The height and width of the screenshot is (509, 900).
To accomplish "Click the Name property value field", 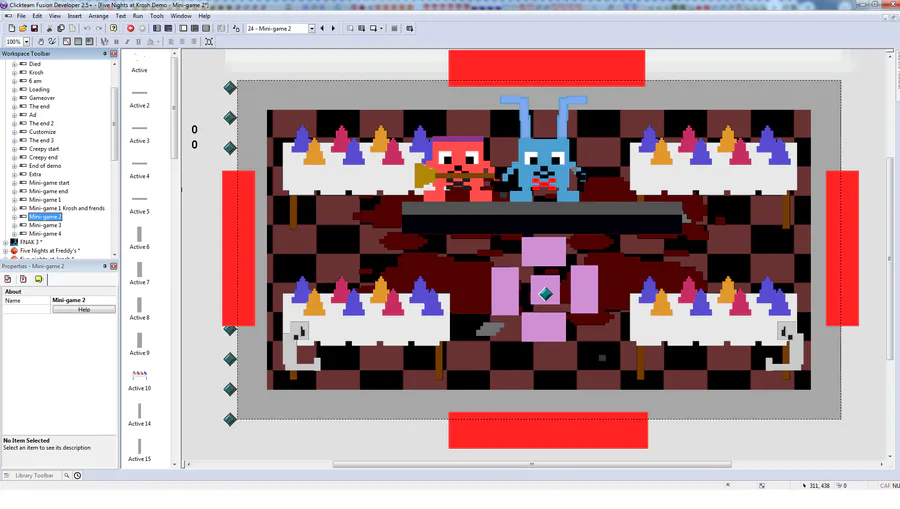I will click(x=84, y=300).
